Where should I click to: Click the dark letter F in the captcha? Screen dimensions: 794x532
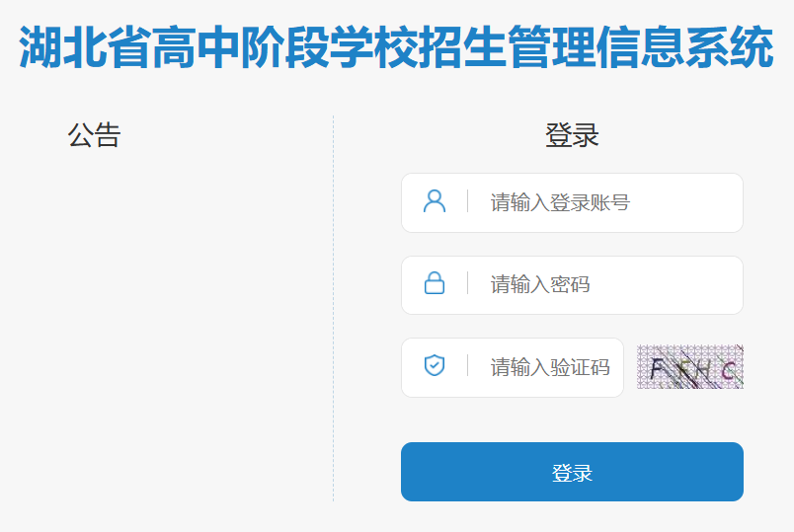coord(658,369)
